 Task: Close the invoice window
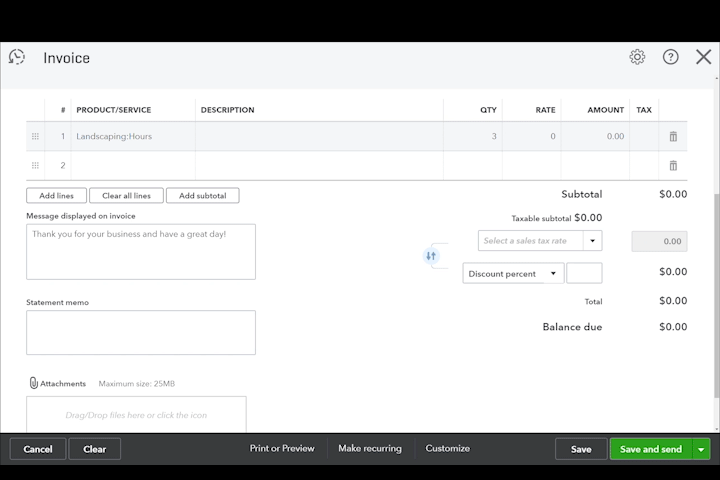click(x=703, y=57)
